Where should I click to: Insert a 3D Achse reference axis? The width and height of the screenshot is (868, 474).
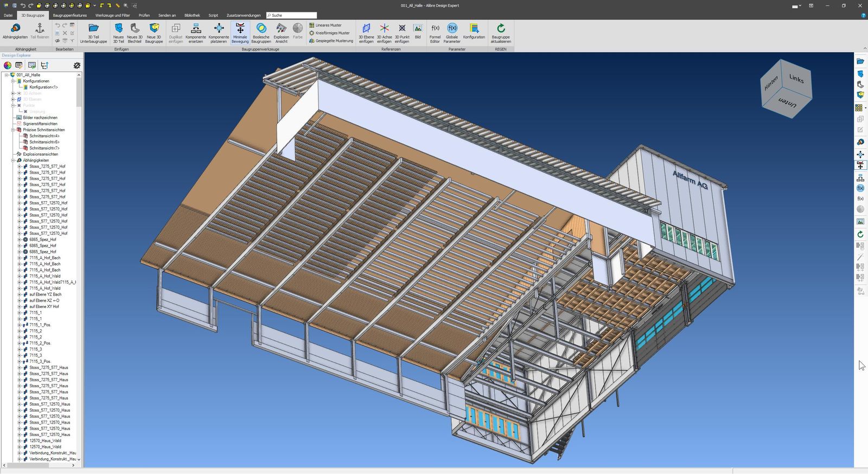[x=384, y=33]
